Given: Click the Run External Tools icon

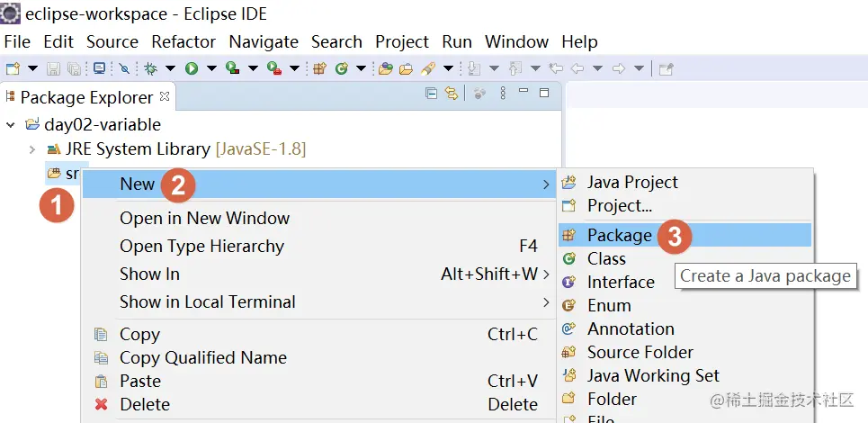Looking at the screenshot, I should 274,68.
